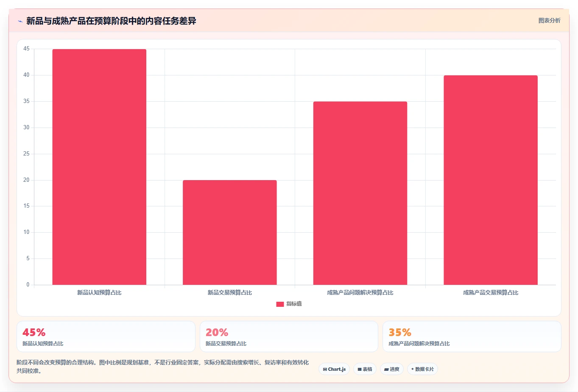
Task: Click the x-axis label 新品认知预算占比
Action: point(99,293)
